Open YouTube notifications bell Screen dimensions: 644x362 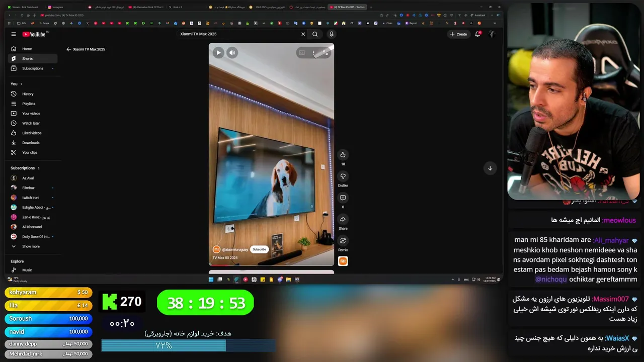tap(478, 34)
